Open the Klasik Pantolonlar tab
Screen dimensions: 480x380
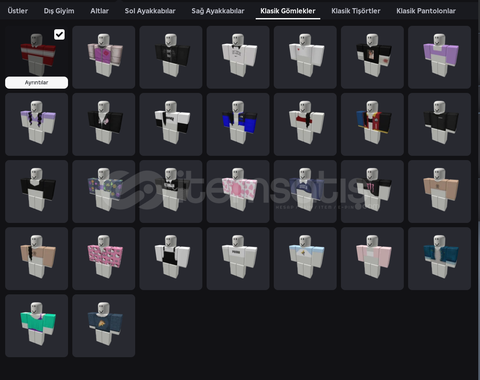tap(426, 11)
